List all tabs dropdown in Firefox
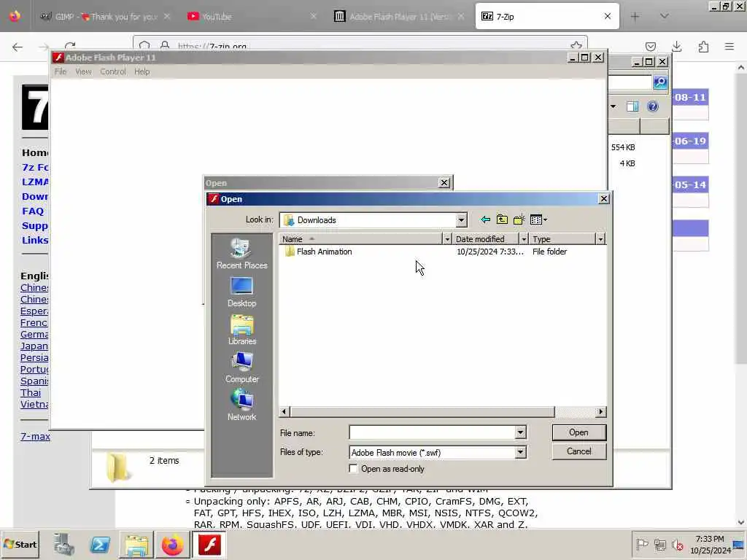The height and width of the screenshot is (560, 747). 664,17
